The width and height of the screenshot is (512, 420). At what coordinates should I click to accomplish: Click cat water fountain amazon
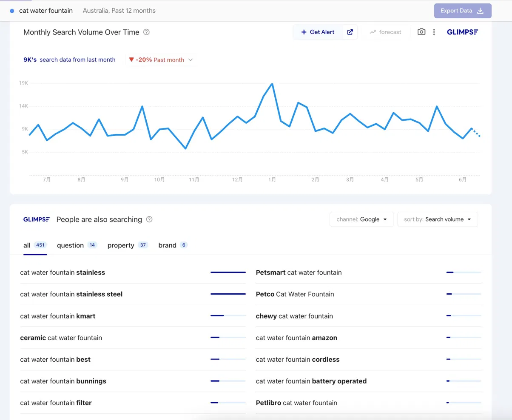[297, 338]
